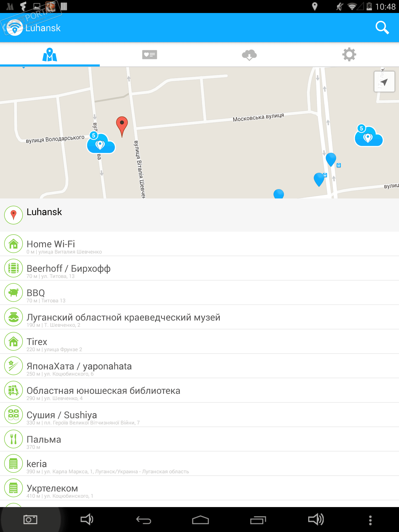Tap the Sushiya sushi rolls icon
The image size is (399, 532).
tap(14, 415)
